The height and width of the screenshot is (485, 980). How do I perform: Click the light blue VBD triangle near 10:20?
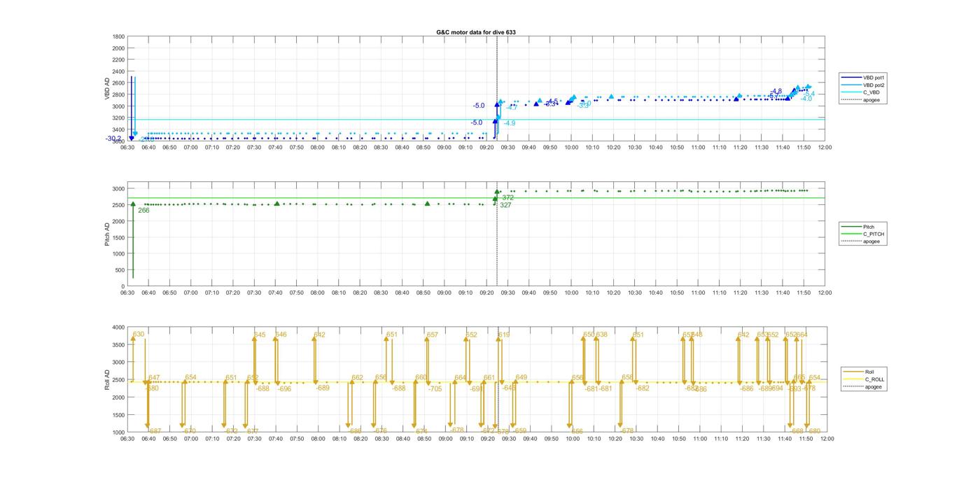pos(611,97)
